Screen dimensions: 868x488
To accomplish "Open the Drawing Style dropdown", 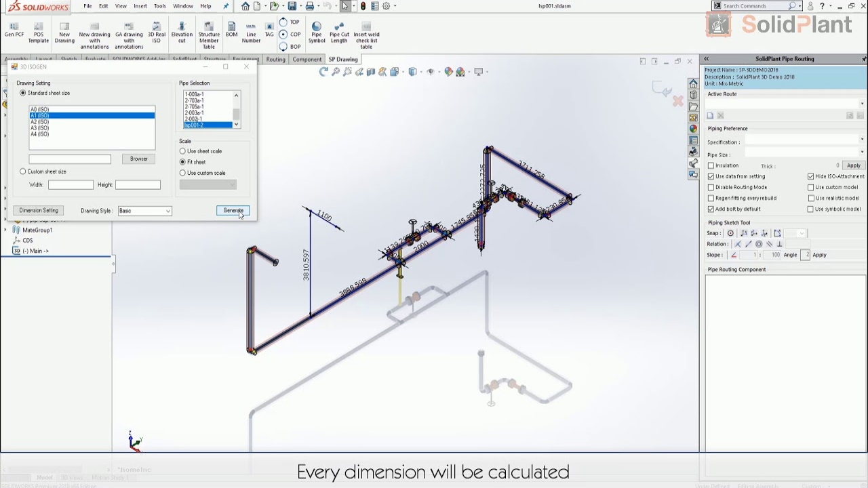I will (167, 211).
